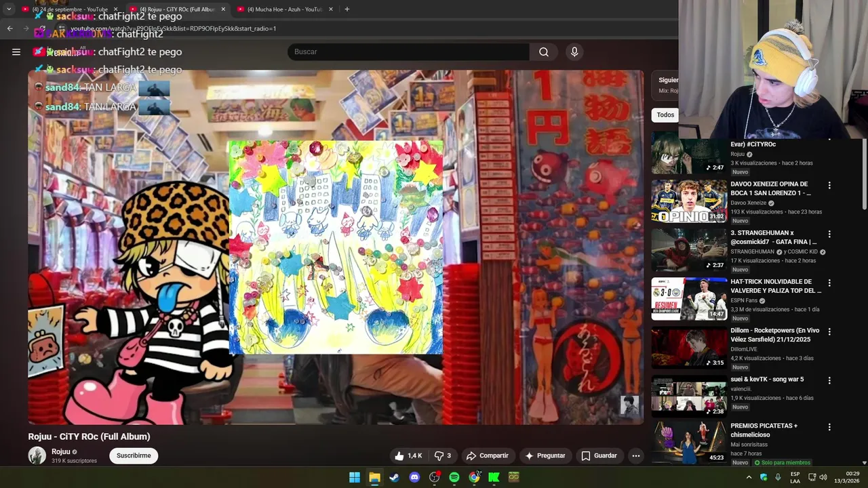Open 'HAT-TRICK INOLVIDABLE DE VALVERDE' thumbnail

[x=689, y=299]
